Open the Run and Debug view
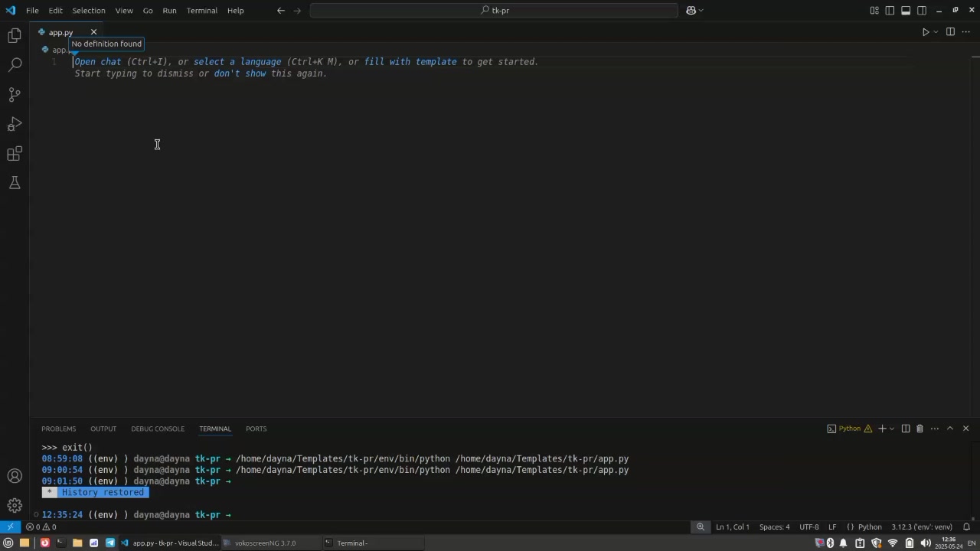The image size is (980, 551). (15, 124)
